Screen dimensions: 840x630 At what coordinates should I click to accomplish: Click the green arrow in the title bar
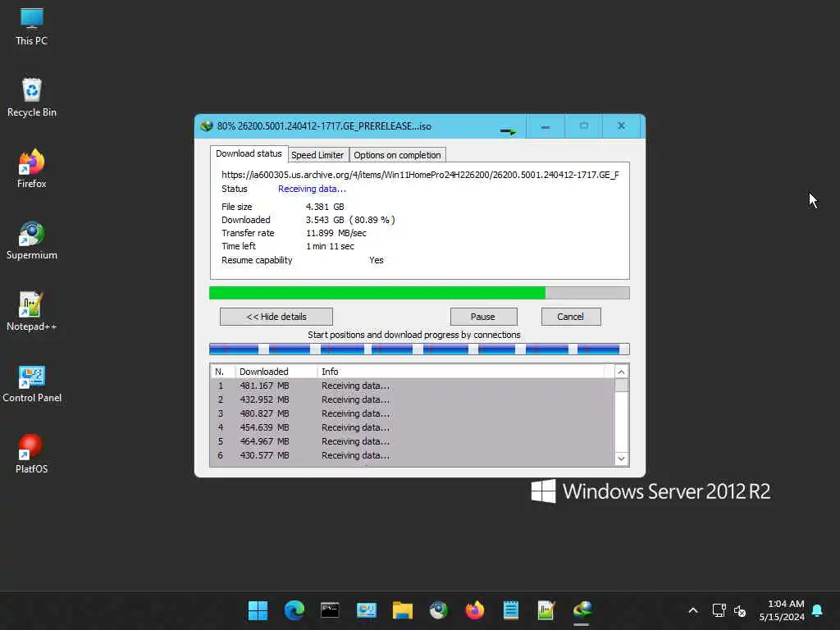click(x=508, y=130)
